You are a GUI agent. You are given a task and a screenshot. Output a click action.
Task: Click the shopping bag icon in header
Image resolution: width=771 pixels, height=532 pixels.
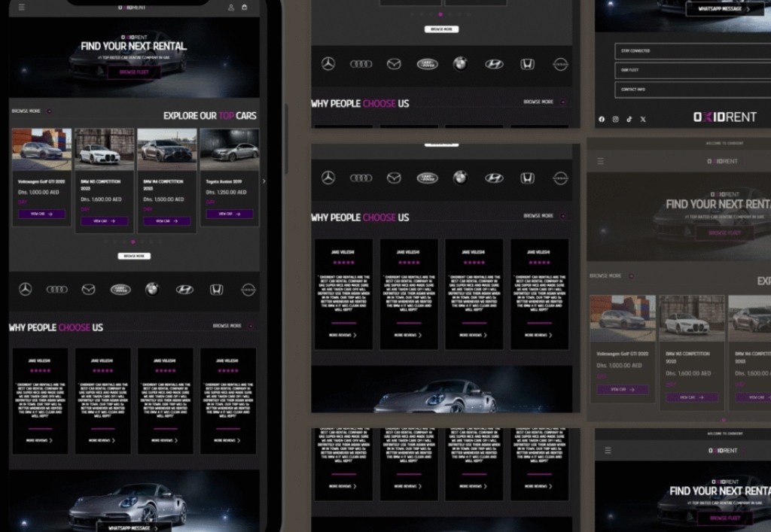244,8
